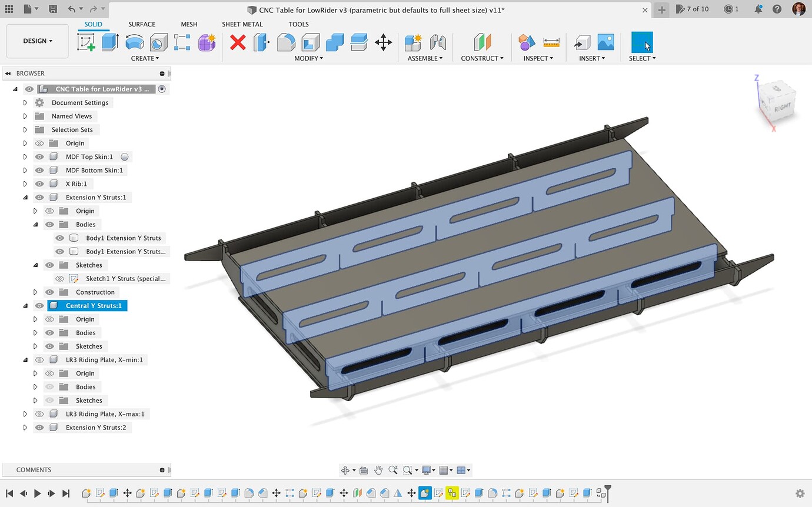Select the Press Pull tool

click(x=261, y=42)
